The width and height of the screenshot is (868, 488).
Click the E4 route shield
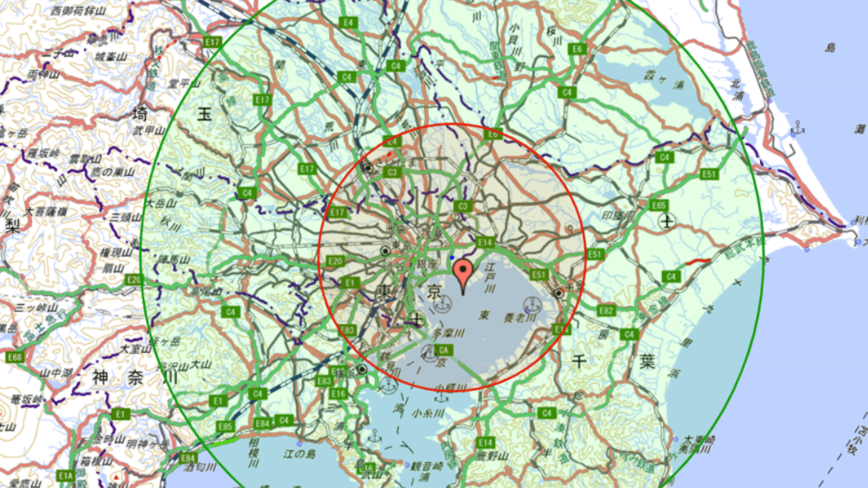tap(347, 22)
